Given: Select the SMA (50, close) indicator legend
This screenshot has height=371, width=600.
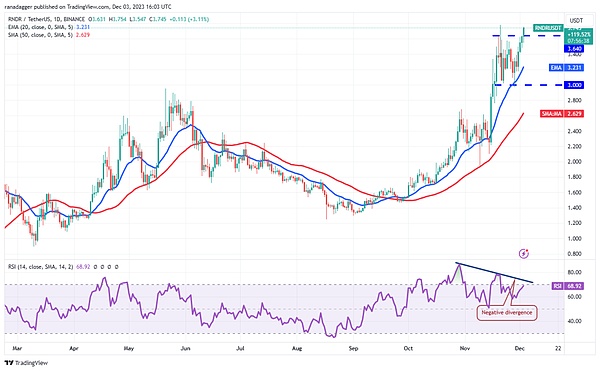Looking at the screenshot, I should (x=41, y=35).
